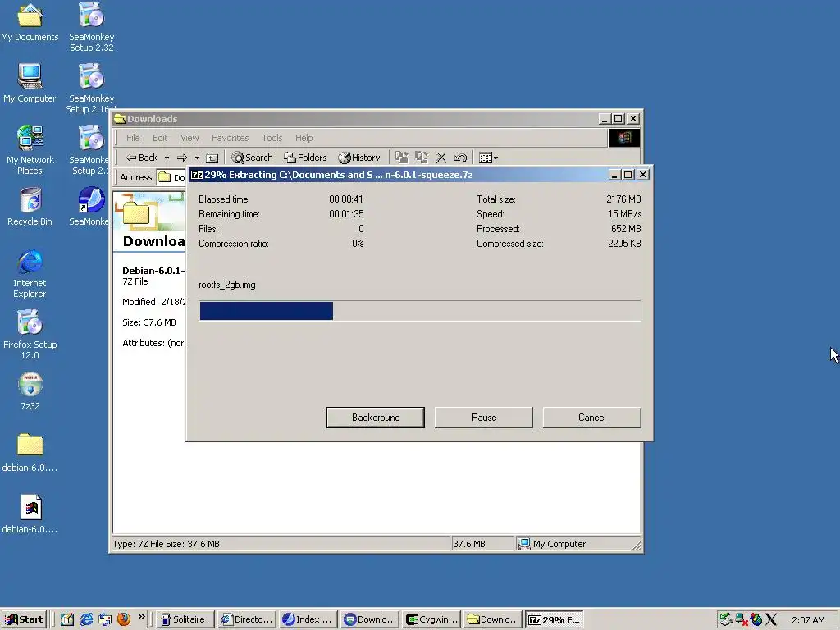Switch to the 29% E... 7-Zip taskbar button
The height and width of the screenshot is (630, 840).
pyautogui.click(x=555, y=619)
